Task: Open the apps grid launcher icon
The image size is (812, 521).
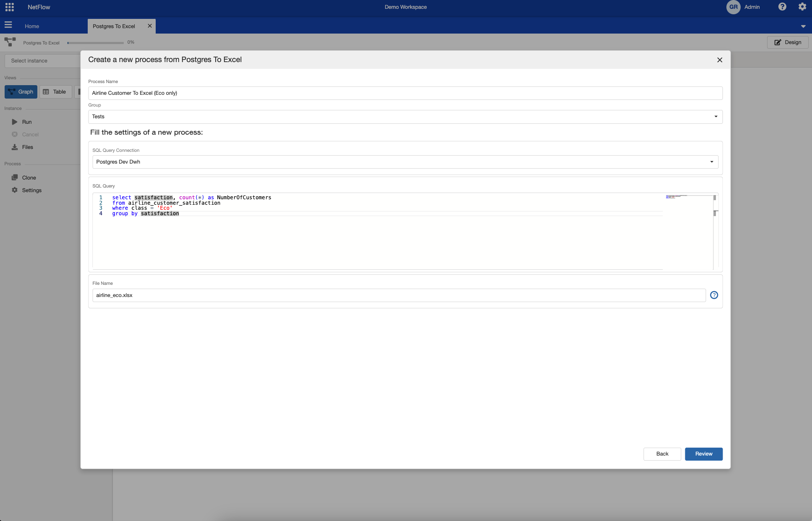Action: click(9, 7)
